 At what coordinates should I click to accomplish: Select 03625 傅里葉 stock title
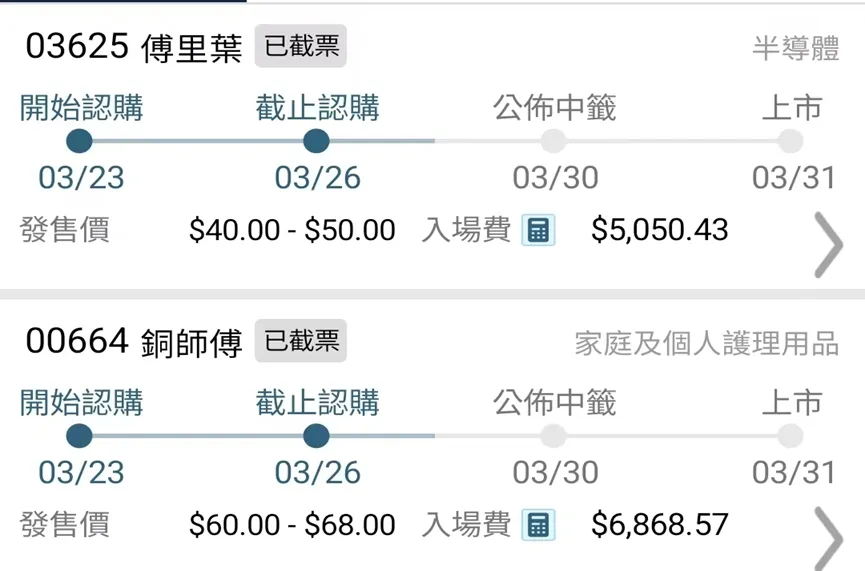(x=134, y=48)
